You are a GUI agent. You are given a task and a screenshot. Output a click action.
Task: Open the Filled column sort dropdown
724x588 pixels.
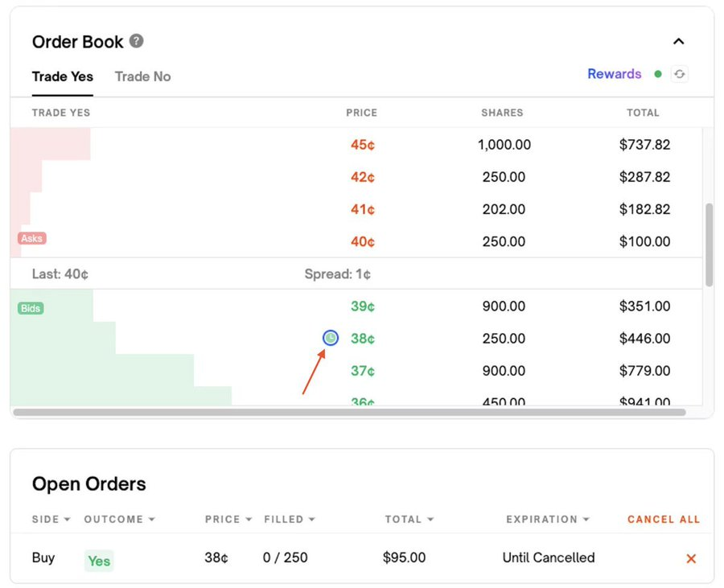pyautogui.click(x=290, y=520)
